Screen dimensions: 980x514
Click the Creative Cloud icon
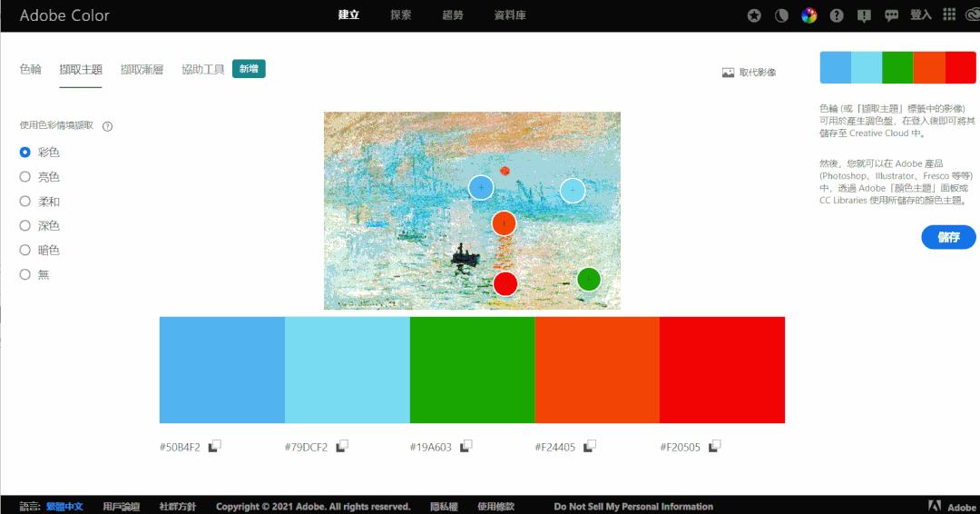click(973, 15)
